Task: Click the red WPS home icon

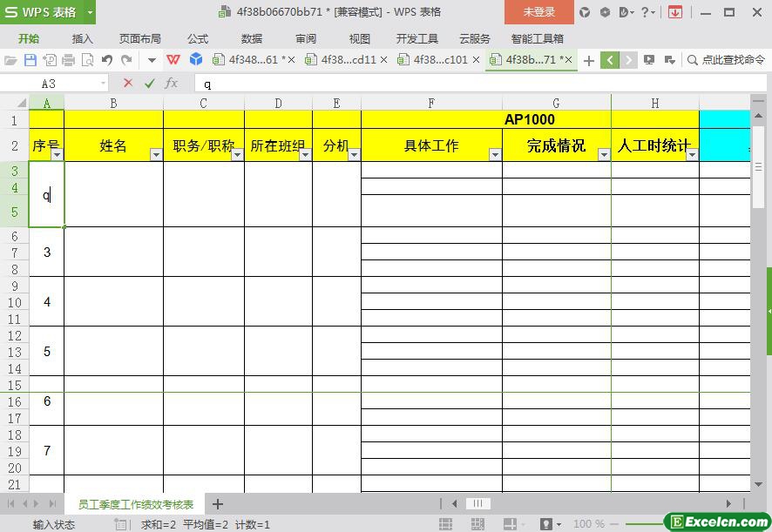Action: pyautogui.click(x=173, y=60)
